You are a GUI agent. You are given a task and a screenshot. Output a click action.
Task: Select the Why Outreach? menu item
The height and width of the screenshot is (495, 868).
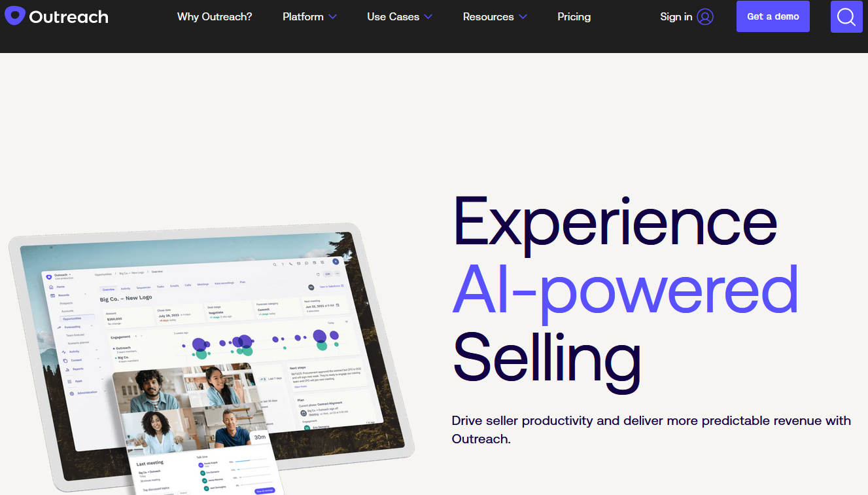click(215, 17)
